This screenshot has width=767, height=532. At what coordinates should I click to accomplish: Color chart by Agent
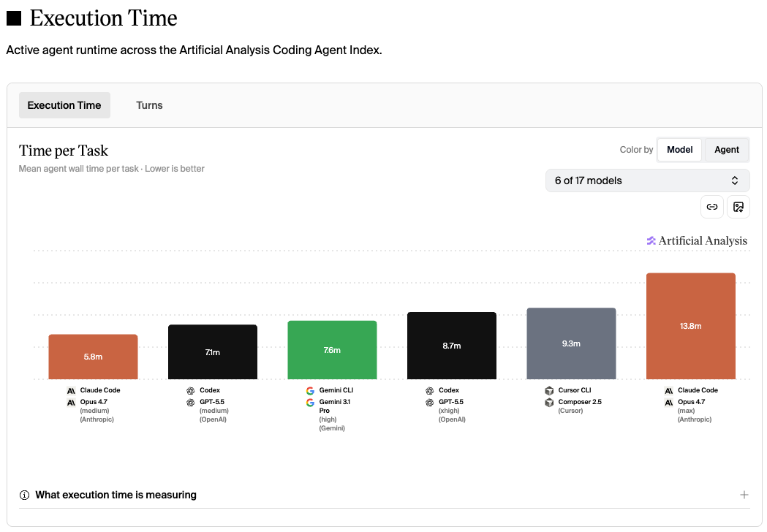726,150
